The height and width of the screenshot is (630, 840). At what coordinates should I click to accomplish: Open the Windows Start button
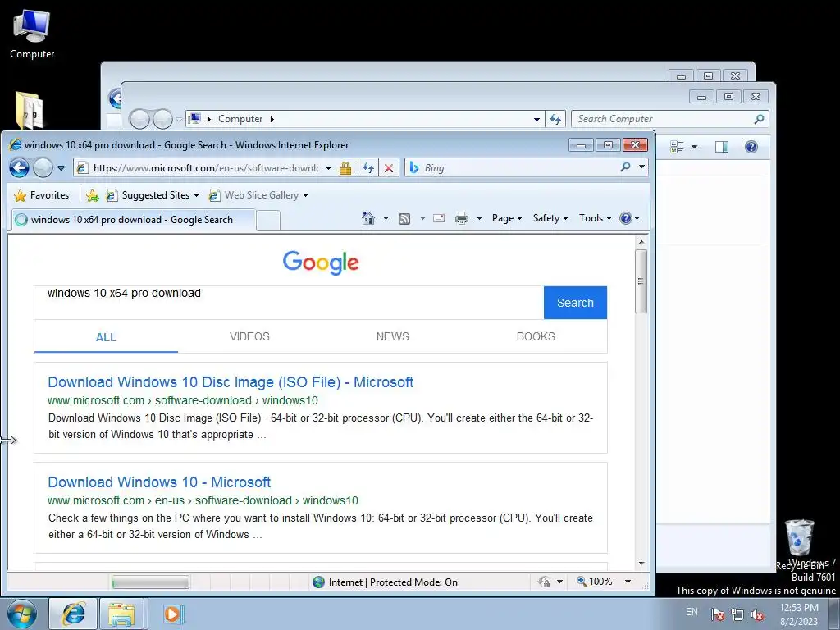(x=22, y=614)
